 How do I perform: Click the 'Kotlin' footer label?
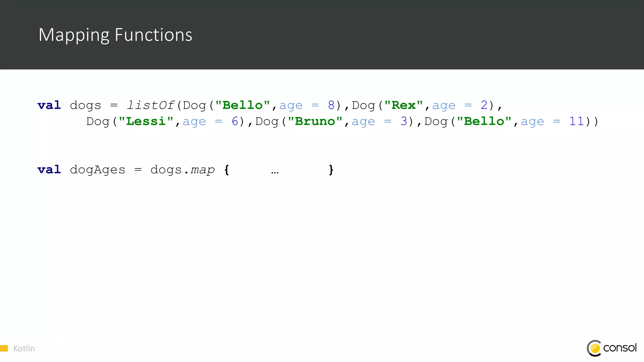(x=24, y=348)
